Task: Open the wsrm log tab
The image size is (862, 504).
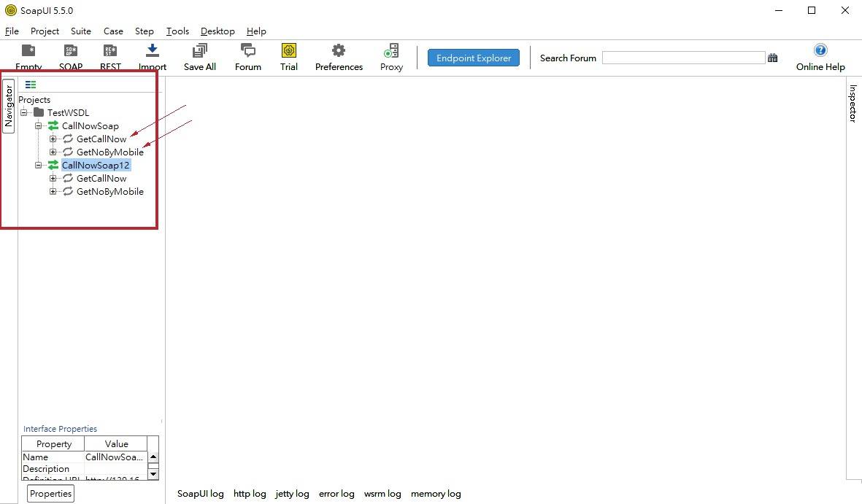Action: 382,494
